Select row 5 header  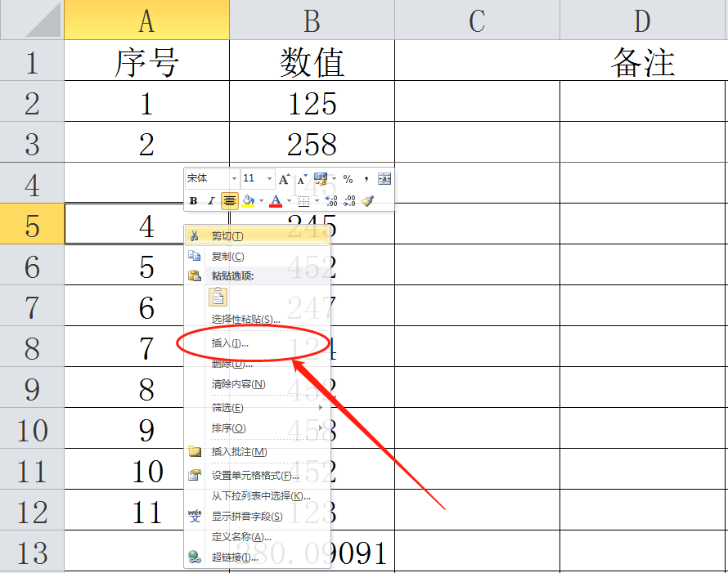click(32, 224)
